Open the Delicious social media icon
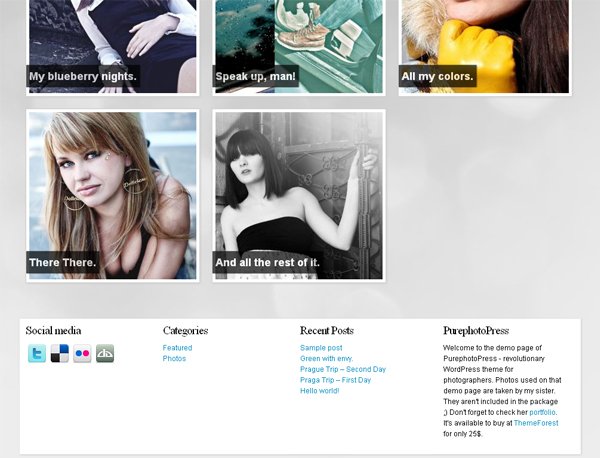Screen dimensions: 600x458 tap(60, 353)
